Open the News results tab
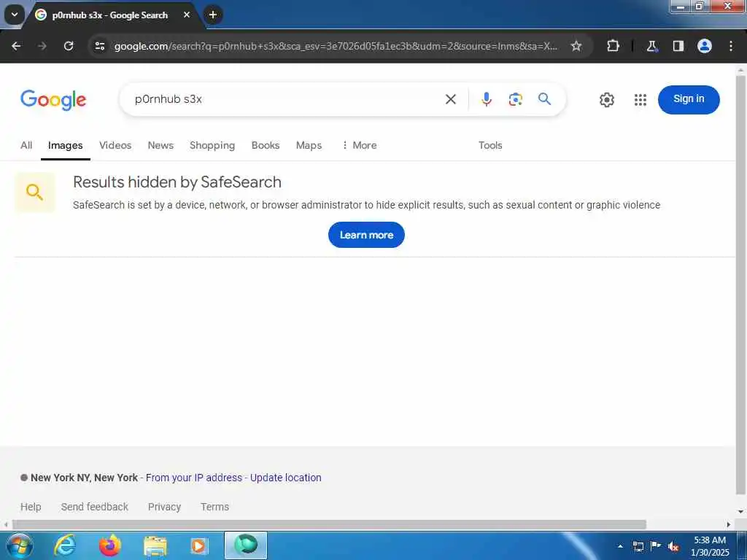 pos(160,145)
